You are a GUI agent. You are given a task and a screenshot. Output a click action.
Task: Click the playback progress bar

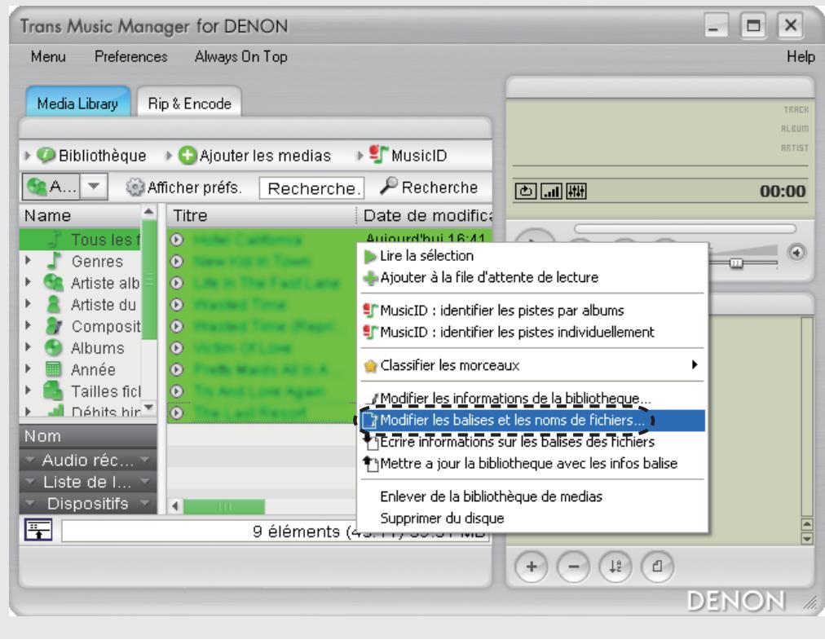tap(685, 229)
